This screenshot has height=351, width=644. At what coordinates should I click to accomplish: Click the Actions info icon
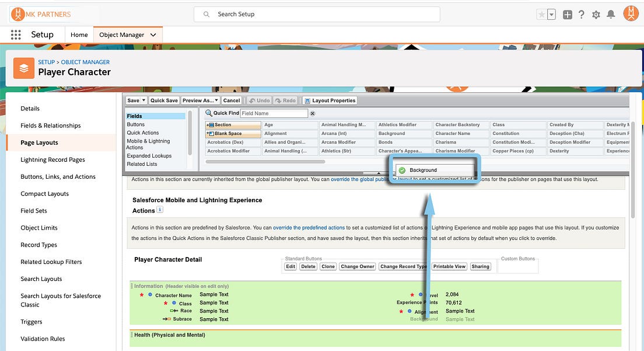coord(160,210)
